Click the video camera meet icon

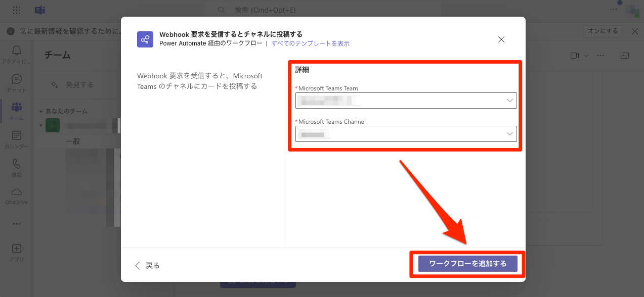coord(575,56)
